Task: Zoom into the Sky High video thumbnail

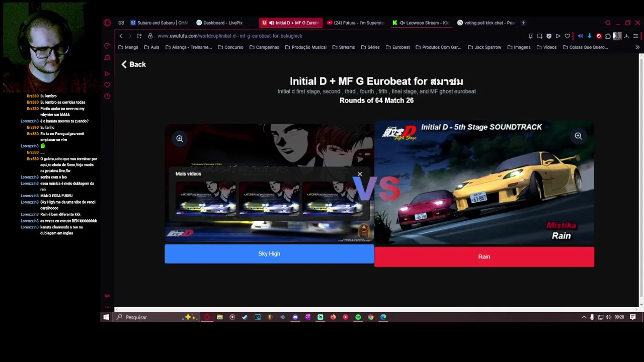Action: click(x=180, y=138)
